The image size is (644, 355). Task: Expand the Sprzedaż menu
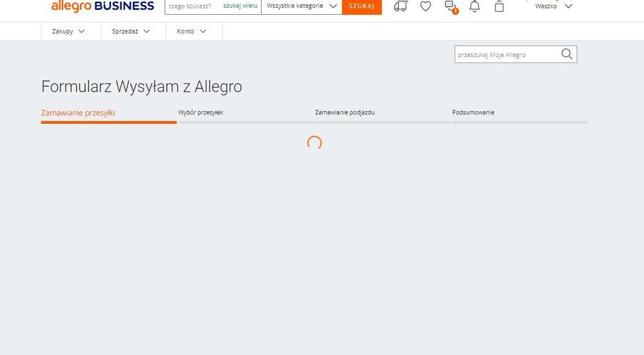coord(131,31)
